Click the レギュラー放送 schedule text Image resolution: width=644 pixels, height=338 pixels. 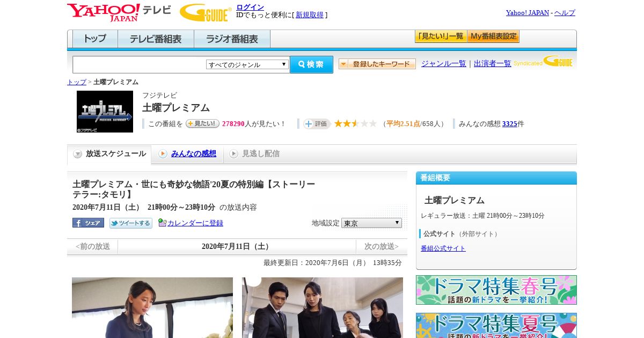[482, 216]
